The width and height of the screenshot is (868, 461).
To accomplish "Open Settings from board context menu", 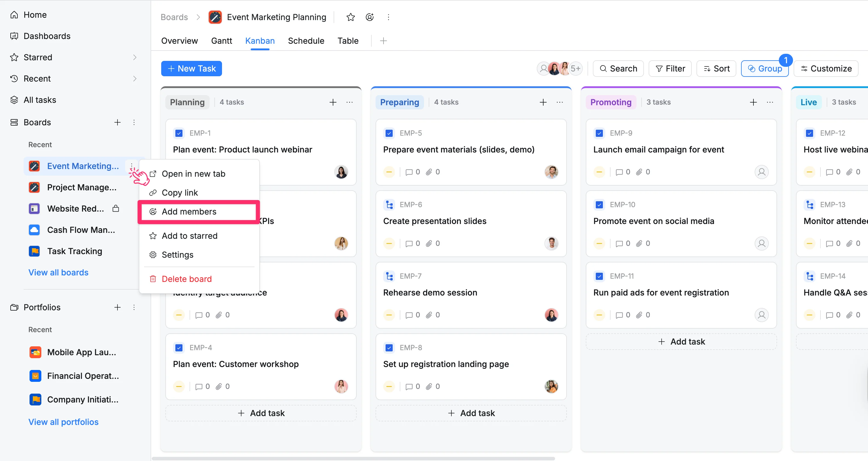I will [200, 255].
